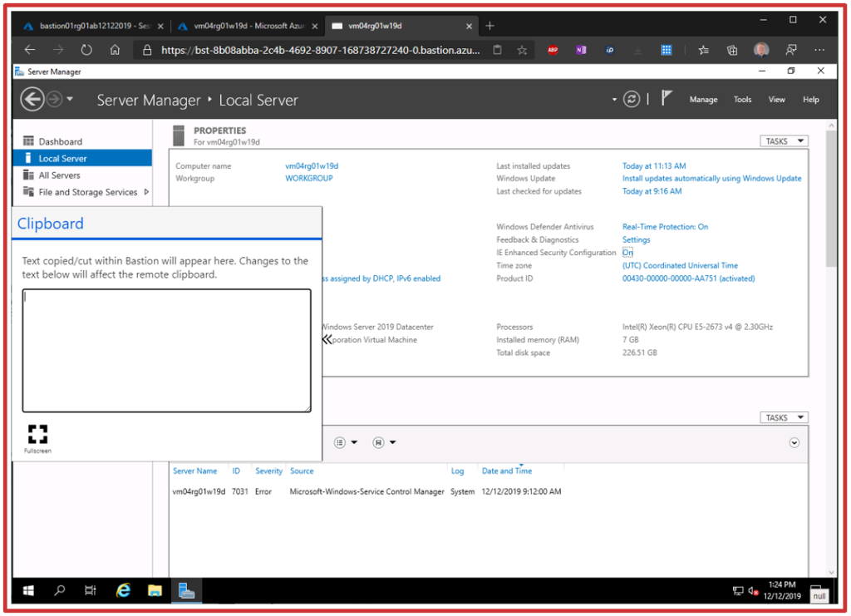Open Server Manager navigation history dropdown
This screenshot has width=851, height=616.
[70, 99]
